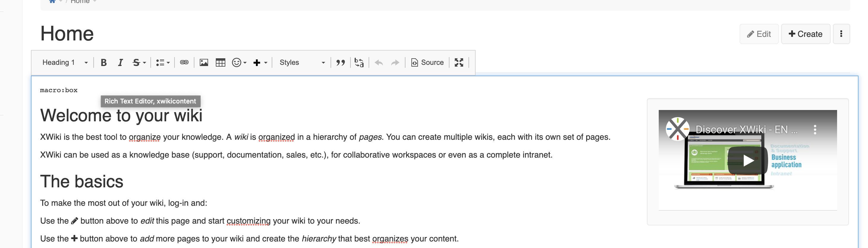
Task: Click the Home breadcrumb link
Action: pos(80,2)
